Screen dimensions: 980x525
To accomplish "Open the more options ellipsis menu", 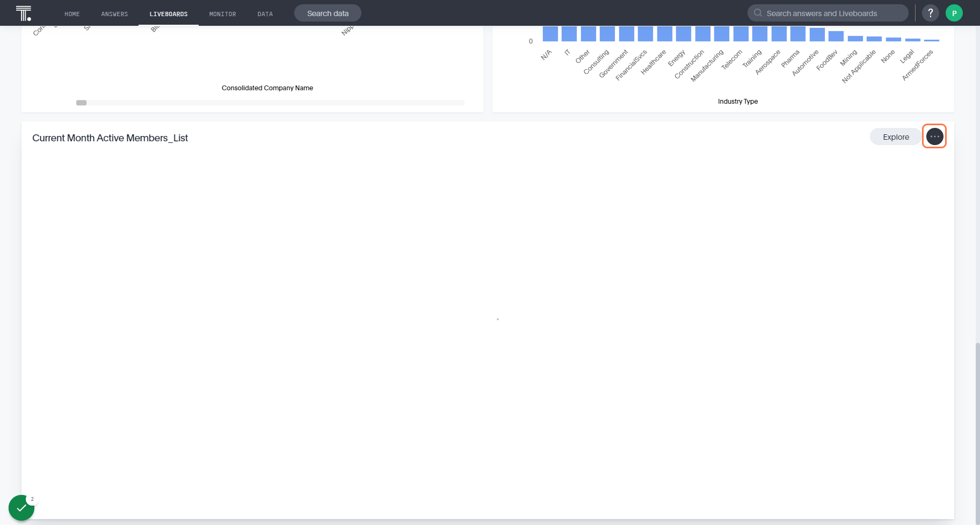I will pyautogui.click(x=934, y=136).
